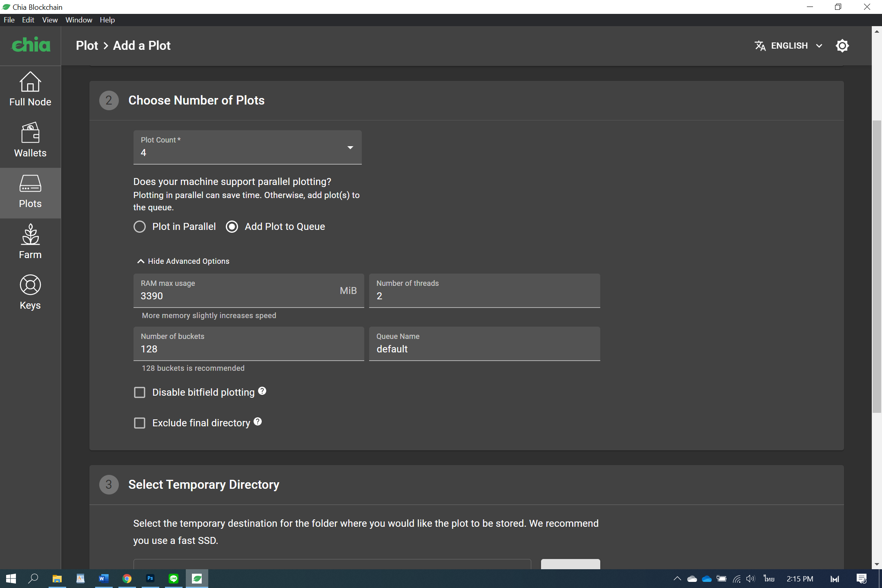Show help for Exclude final directory
The height and width of the screenshot is (588, 882).
[x=258, y=421]
